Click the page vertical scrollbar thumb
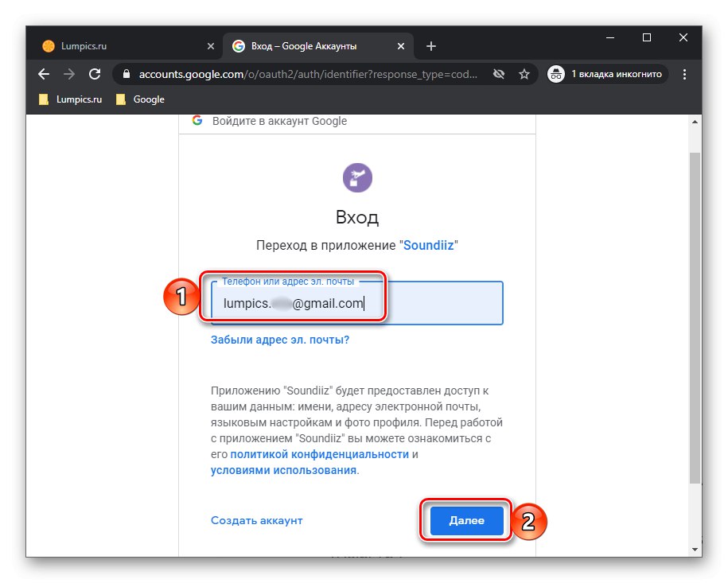 695,318
